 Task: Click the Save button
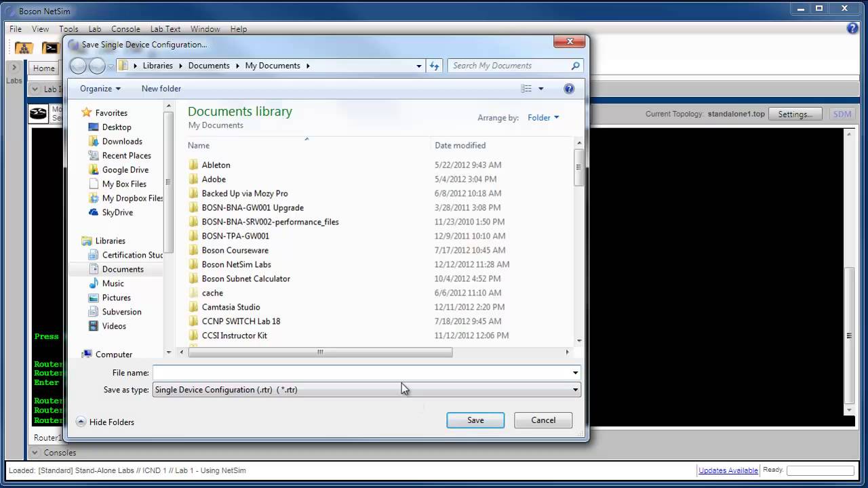click(475, 420)
